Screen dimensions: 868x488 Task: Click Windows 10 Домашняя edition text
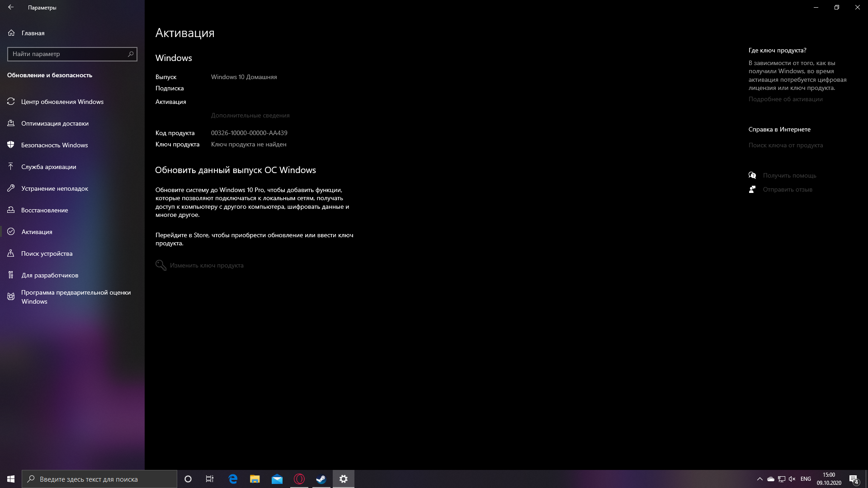pyautogui.click(x=244, y=77)
